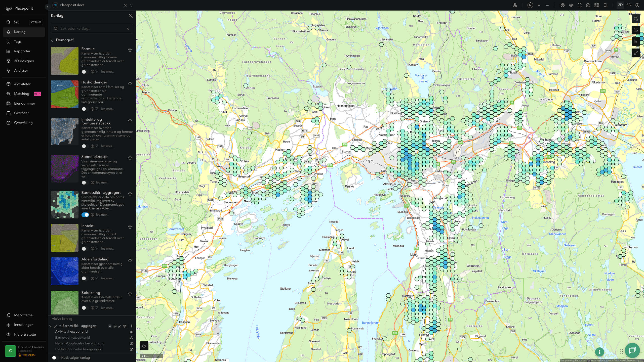The image size is (644, 362).
Task: Expand 'les mer..' for Stemmekretser
Action: coord(102,183)
